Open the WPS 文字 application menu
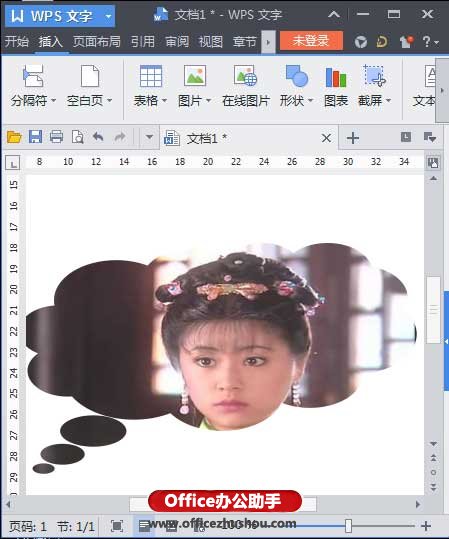 tap(60, 16)
